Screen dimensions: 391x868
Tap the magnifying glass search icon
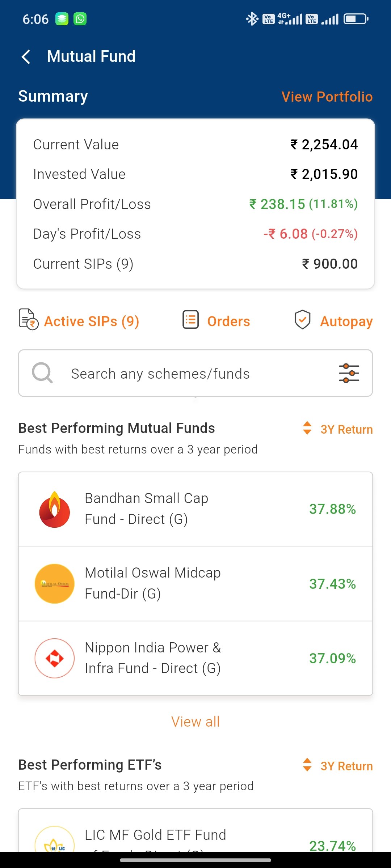[42, 373]
